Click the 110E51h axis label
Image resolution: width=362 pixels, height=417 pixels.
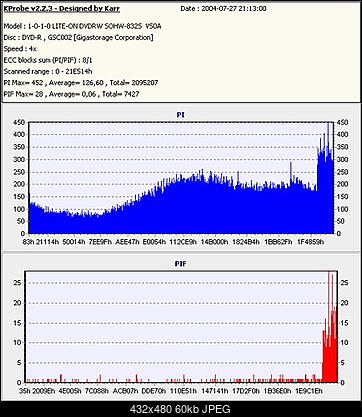coord(183,391)
